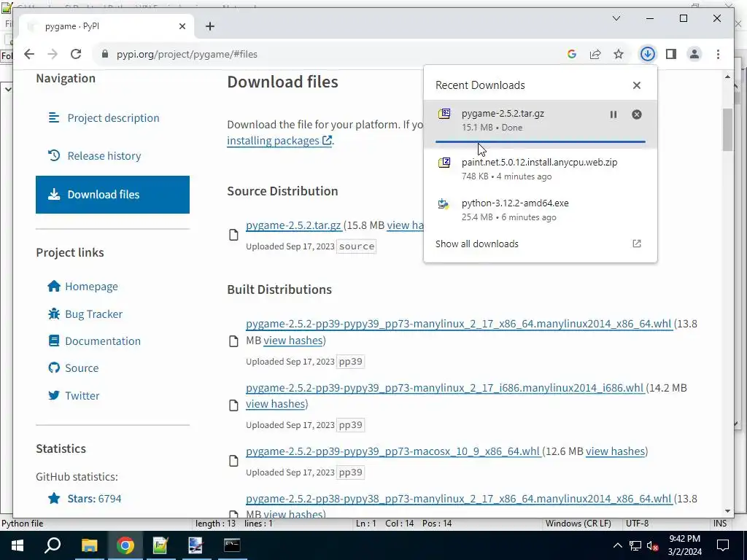Open all downloads external-link icon
Image resolution: width=747 pixels, height=560 pixels.
click(x=636, y=244)
